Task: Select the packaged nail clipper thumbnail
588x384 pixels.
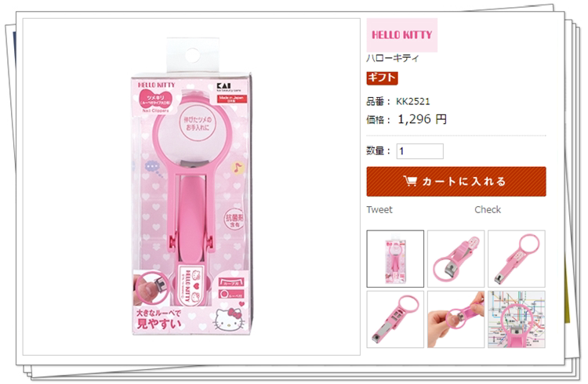Action: tap(395, 259)
